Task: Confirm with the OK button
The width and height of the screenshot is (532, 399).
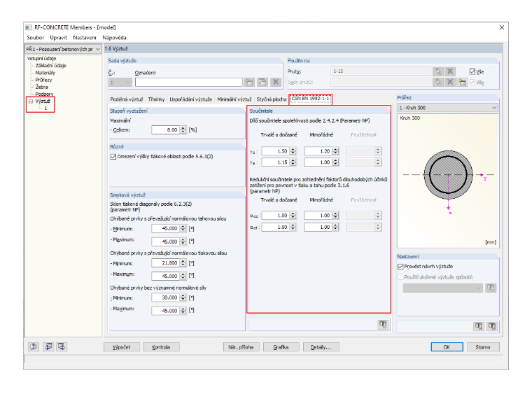Action: click(x=447, y=347)
